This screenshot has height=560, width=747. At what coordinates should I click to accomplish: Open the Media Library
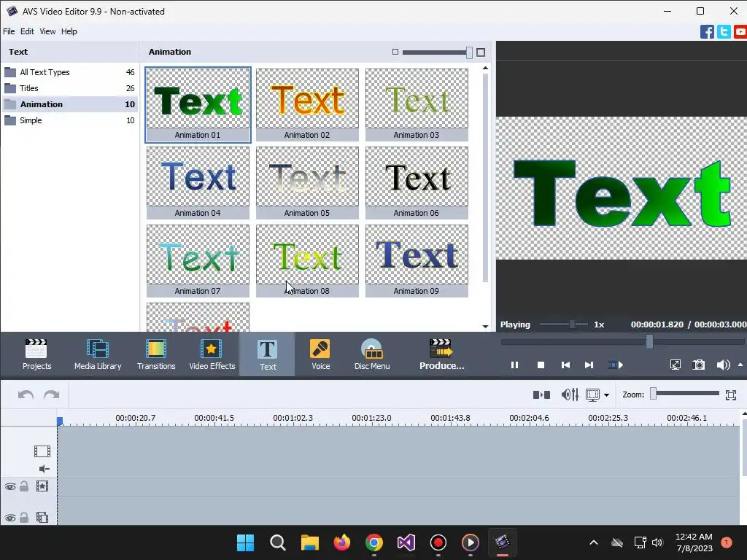click(x=98, y=354)
